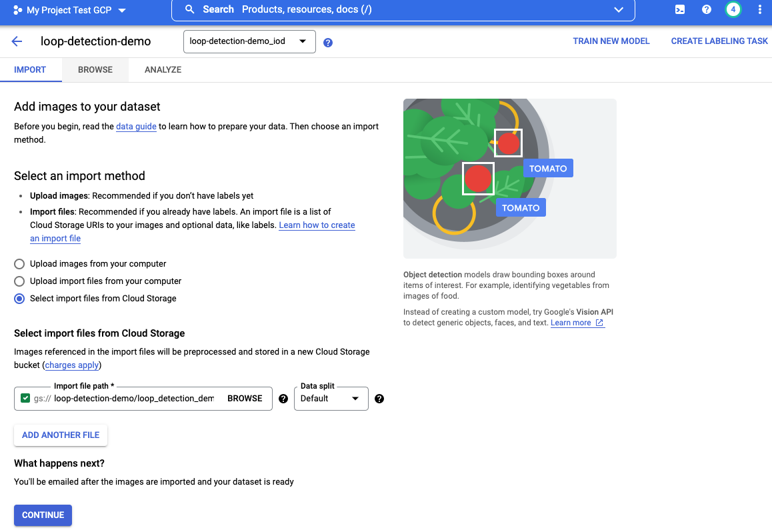Click the loop-detection-demo page title
This screenshot has height=532, width=772.
click(x=95, y=41)
